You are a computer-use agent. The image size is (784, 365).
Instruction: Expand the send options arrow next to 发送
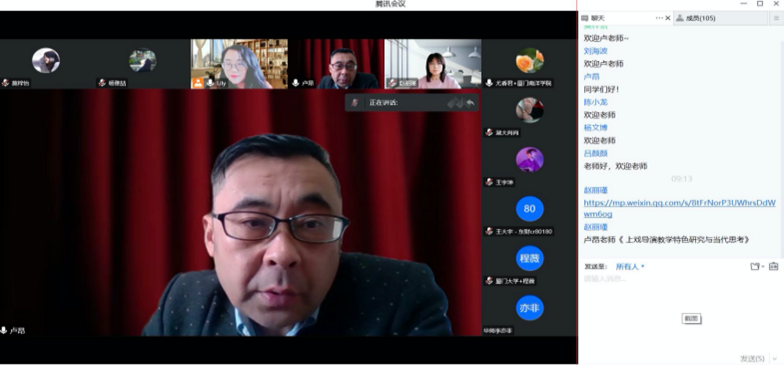point(776,358)
